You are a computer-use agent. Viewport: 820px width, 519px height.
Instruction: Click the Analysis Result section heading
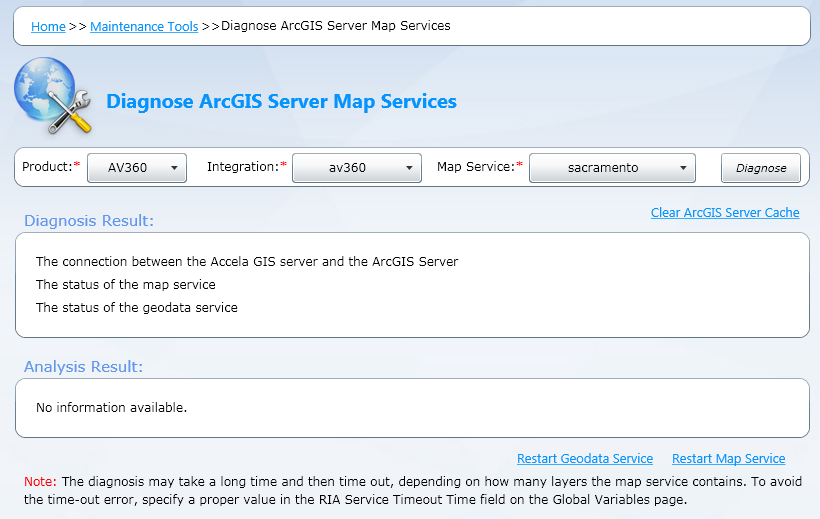coord(84,366)
